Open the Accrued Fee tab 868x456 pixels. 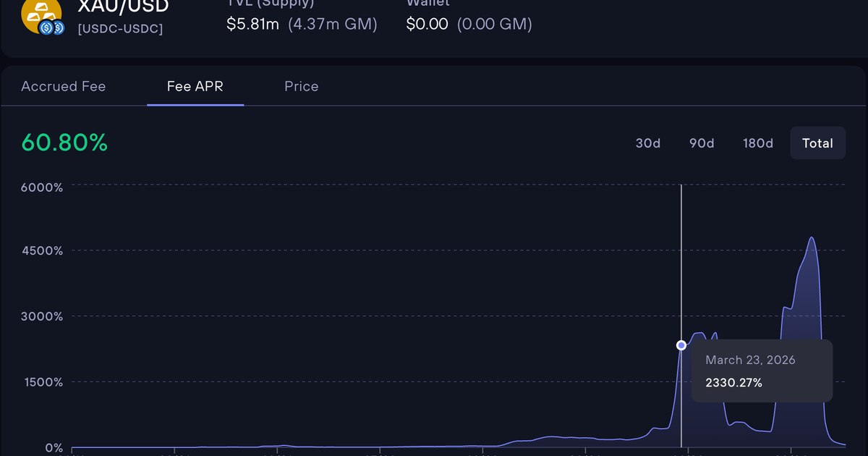(x=64, y=86)
